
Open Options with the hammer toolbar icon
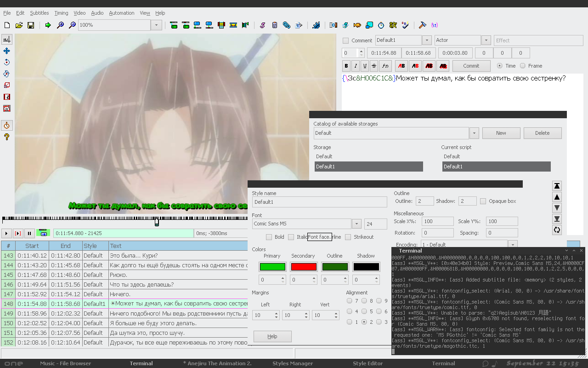click(422, 25)
